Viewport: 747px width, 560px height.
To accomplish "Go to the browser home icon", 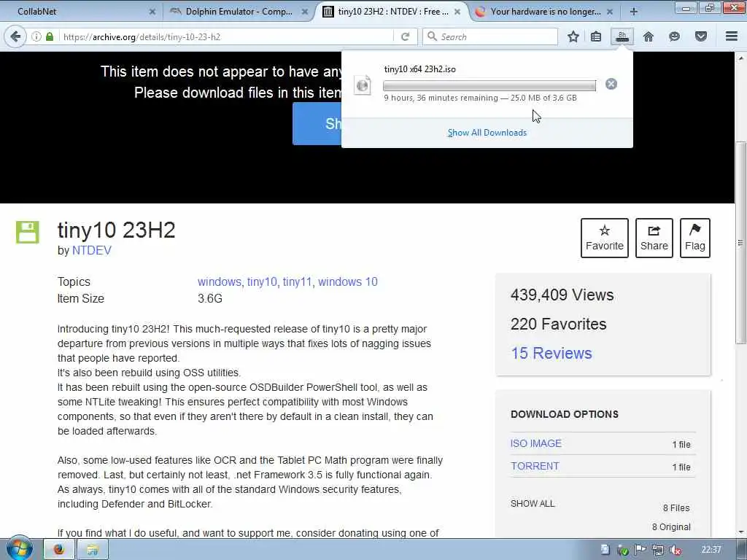I will pyautogui.click(x=649, y=36).
